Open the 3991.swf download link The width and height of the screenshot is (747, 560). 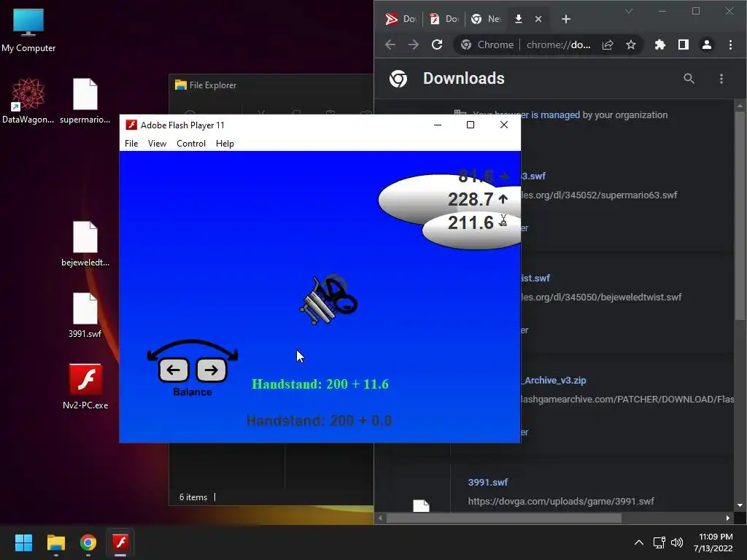click(x=488, y=483)
